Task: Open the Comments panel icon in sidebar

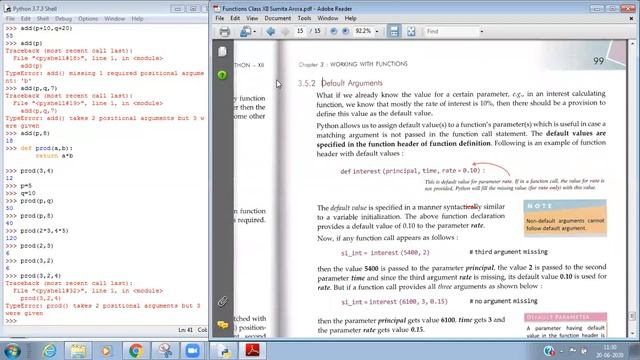Action: coord(222,325)
